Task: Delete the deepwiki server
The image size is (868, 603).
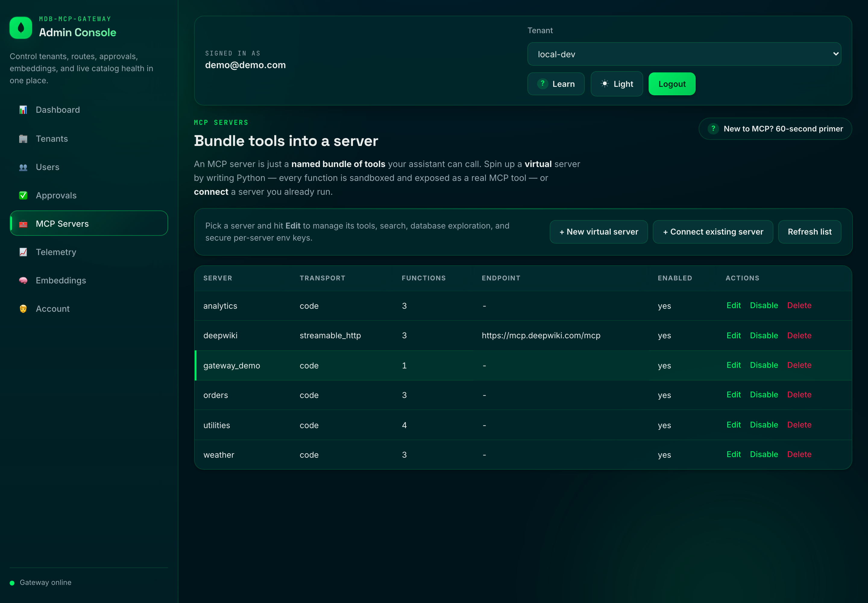Action: [x=799, y=336]
